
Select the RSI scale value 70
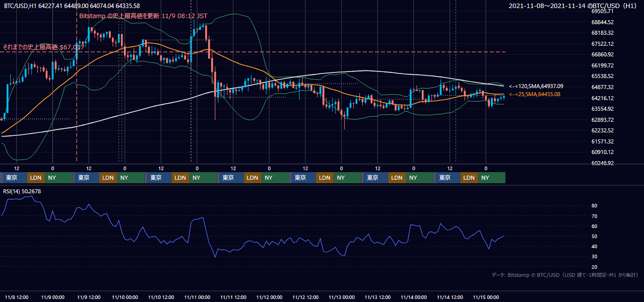(595, 216)
